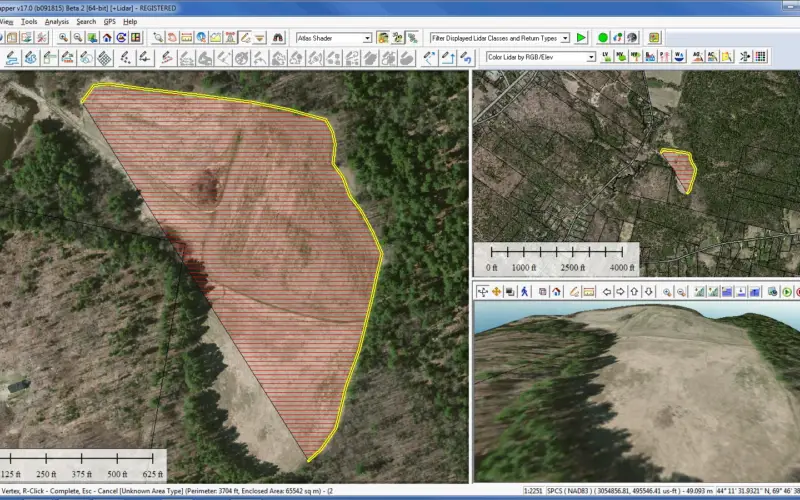Open the GPS menu
Image resolution: width=800 pixels, height=500 pixels.
[110, 21]
